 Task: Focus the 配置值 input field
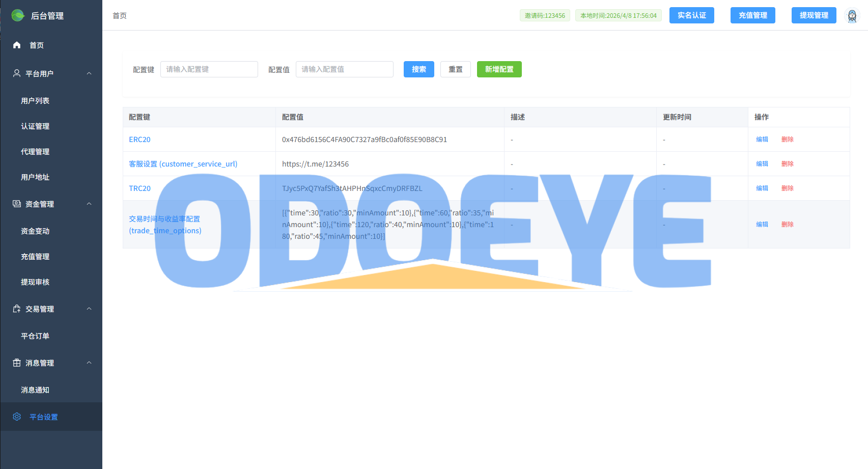(x=345, y=69)
